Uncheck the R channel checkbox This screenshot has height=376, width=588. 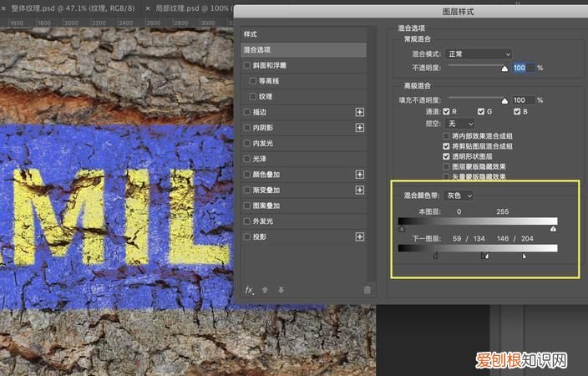tap(446, 111)
